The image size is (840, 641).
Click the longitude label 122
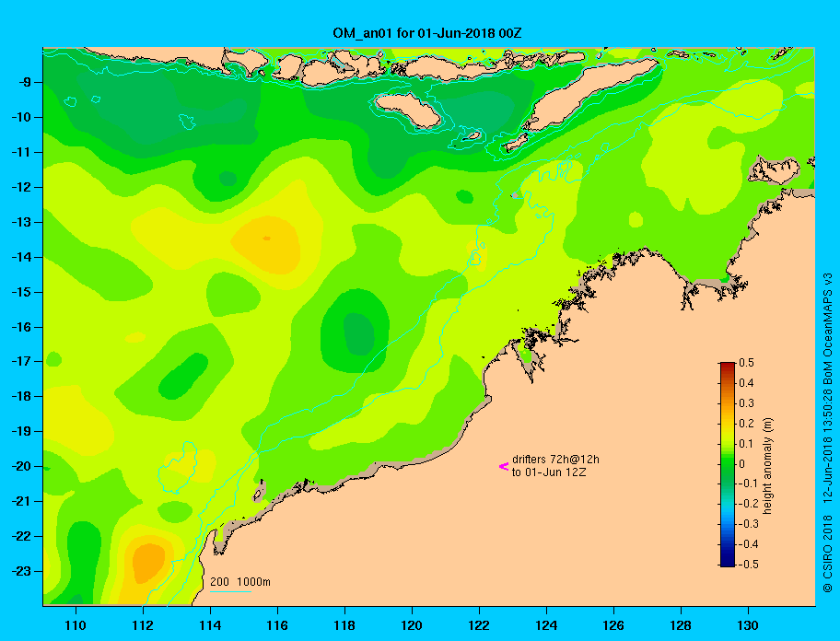pos(479,625)
